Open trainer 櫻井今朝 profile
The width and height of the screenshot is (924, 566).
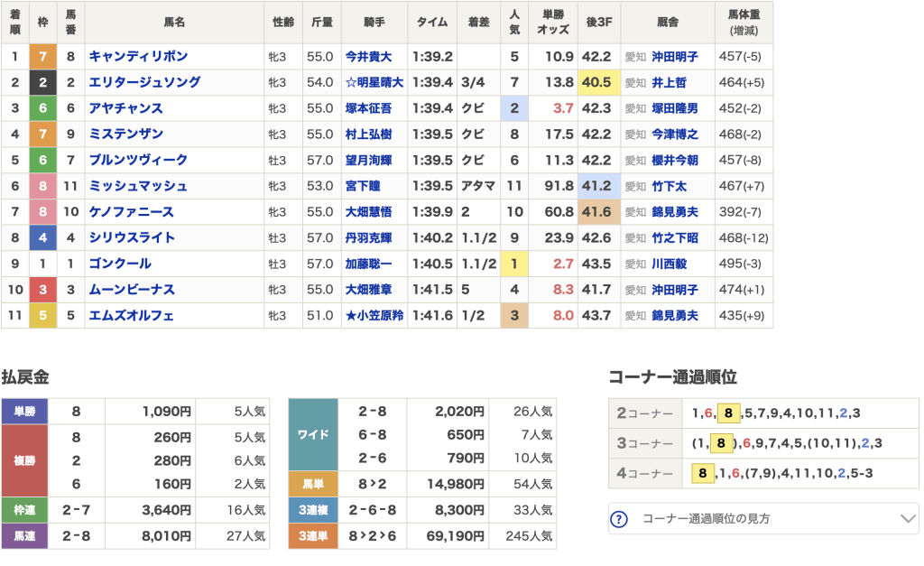(x=675, y=161)
